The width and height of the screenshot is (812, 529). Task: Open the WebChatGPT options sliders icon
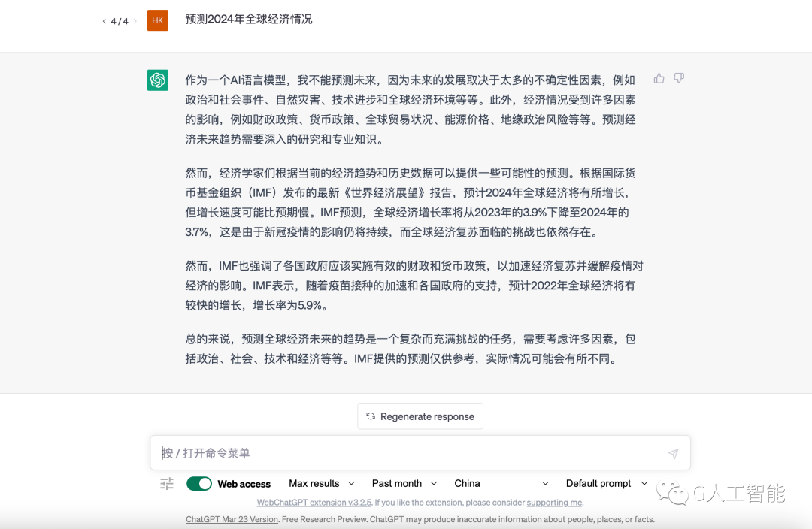[x=167, y=483]
